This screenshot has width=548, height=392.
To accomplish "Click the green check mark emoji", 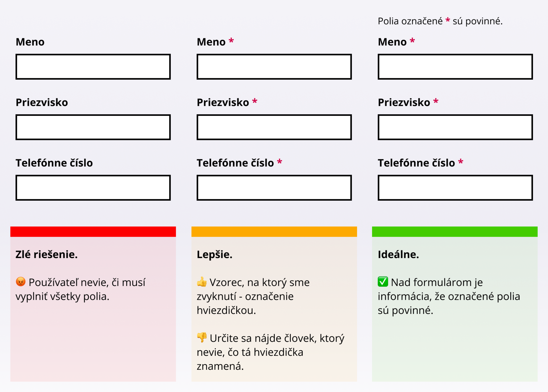I will point(383,282).
